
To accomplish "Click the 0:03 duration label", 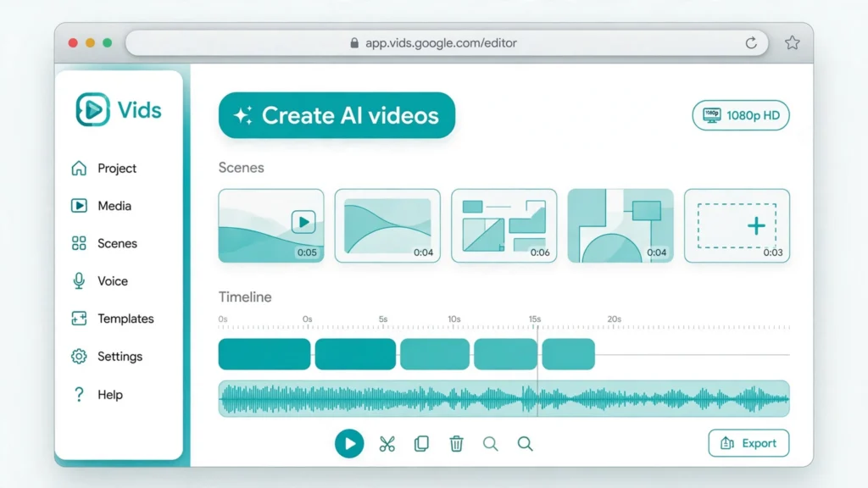I will click(773, 252).
